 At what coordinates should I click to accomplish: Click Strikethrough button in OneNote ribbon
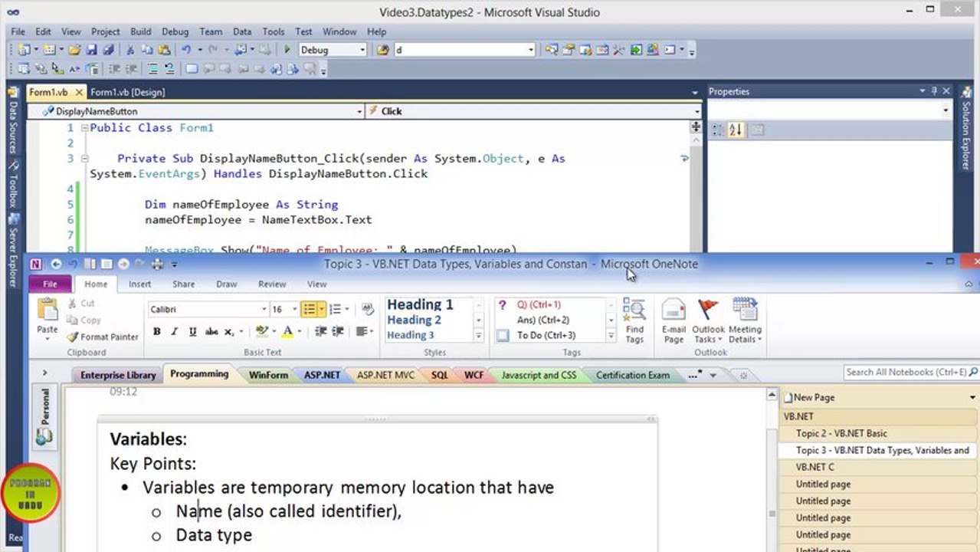211,331
